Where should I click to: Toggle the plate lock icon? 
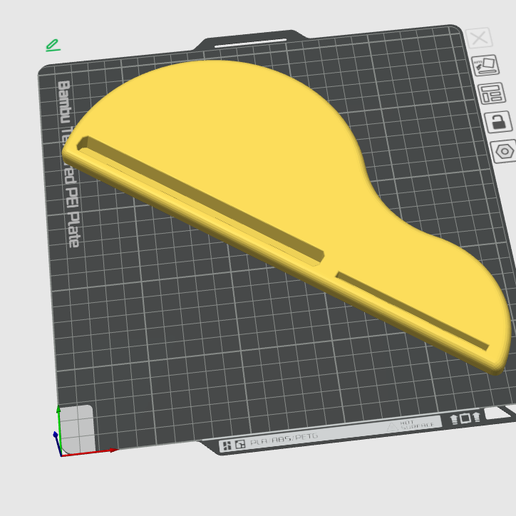point(498,122)
